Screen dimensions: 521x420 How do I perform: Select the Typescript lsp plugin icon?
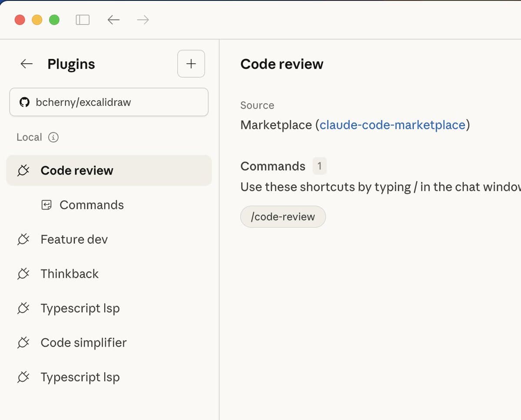tap(23, 308)
